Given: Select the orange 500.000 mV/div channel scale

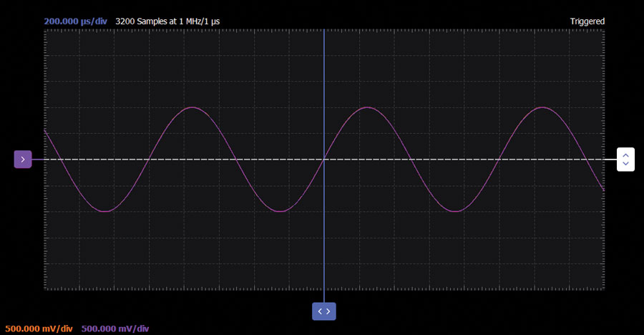Looking at the screenshot, I should (x=39, y=329).
